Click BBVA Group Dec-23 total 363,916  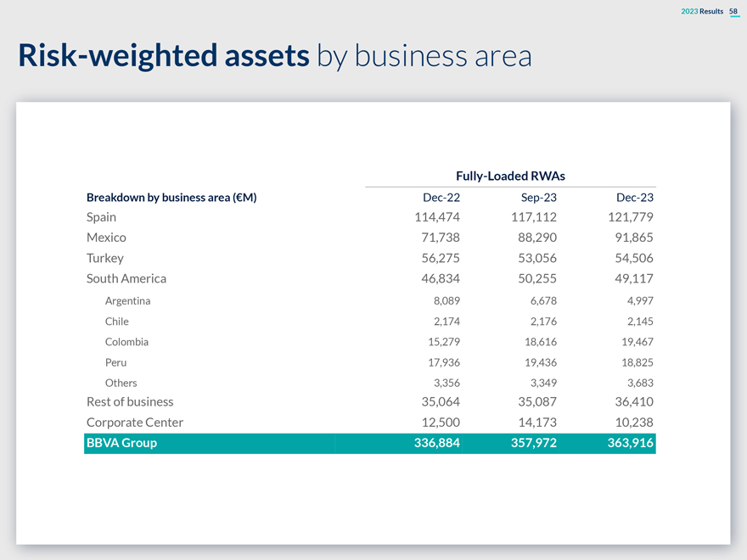point(630,443)
